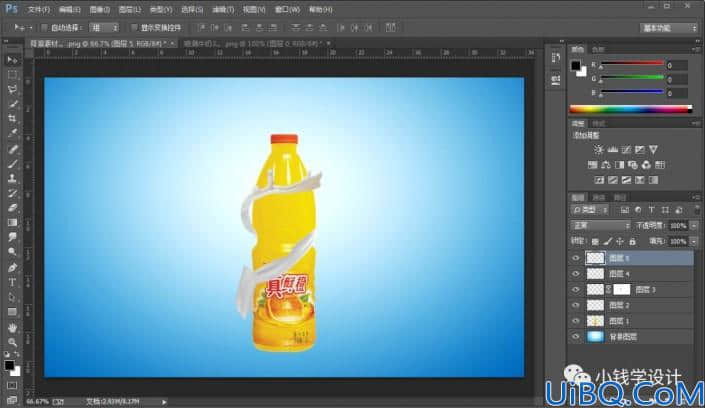Add a Color Balance adjustment
This screenshot has width=705, height=408.
[x=606, y=165]
